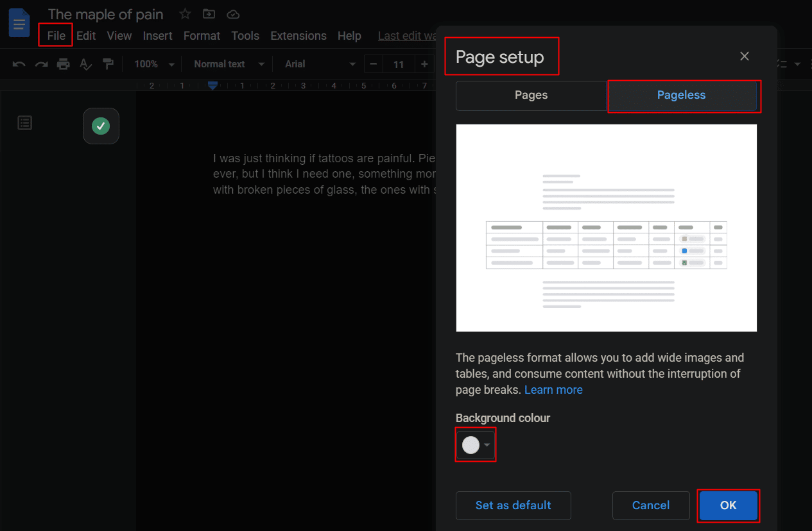Click the font size 11 field
This screenshot has width=812, height=531.
point(399,64)
